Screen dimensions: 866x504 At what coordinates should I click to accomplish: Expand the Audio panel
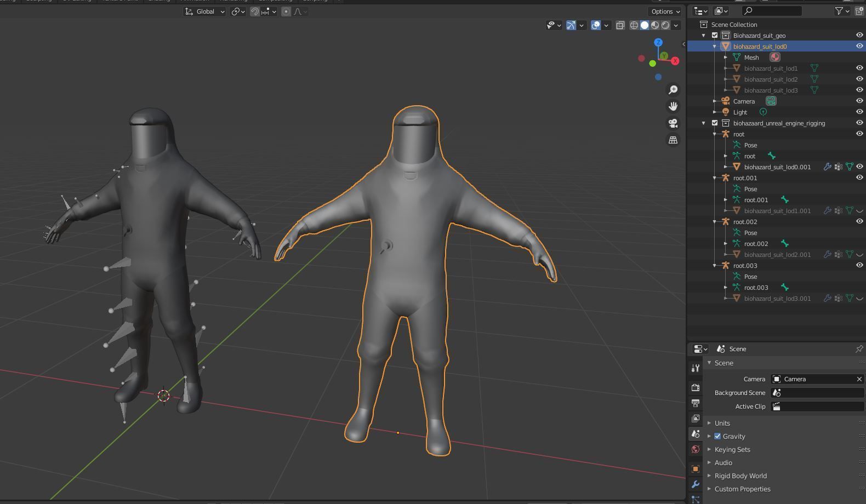click(723, 462)
